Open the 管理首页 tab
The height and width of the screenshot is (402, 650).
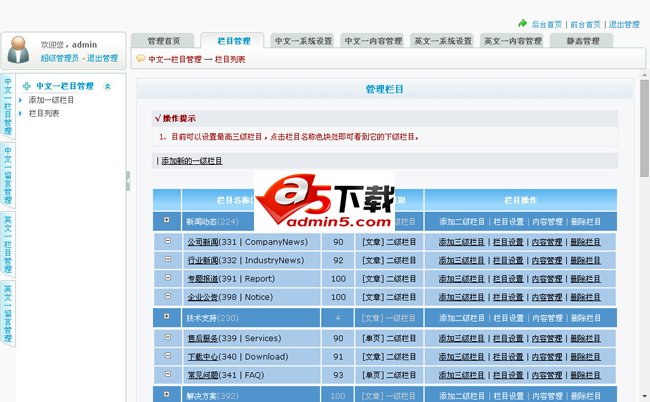point(163,41)
